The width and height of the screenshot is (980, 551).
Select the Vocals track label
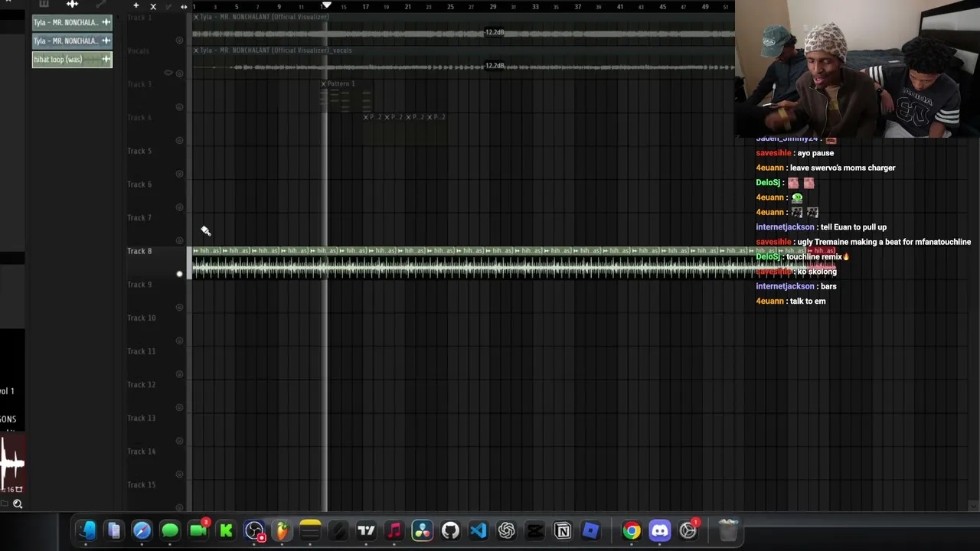(139, 51)
